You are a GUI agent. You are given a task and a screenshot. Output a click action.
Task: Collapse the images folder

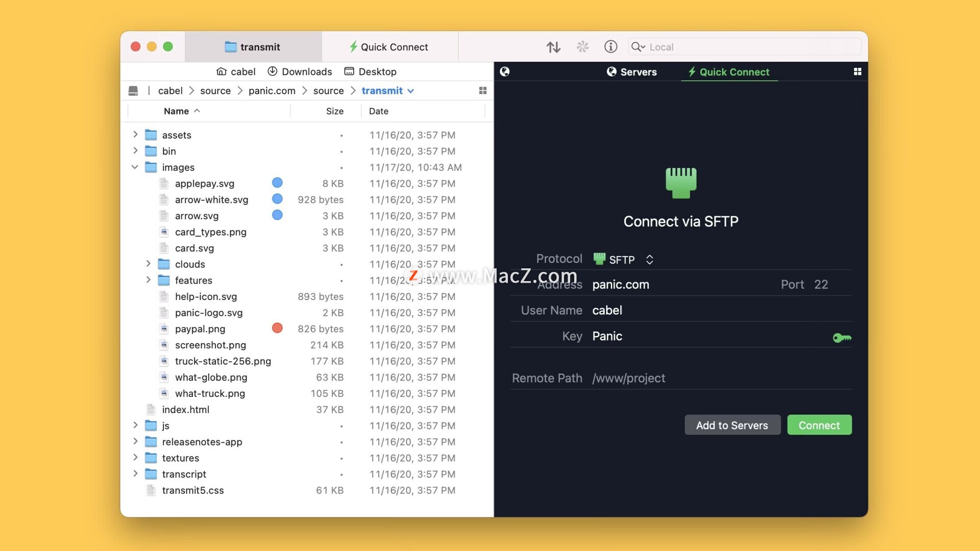point(135,167)
